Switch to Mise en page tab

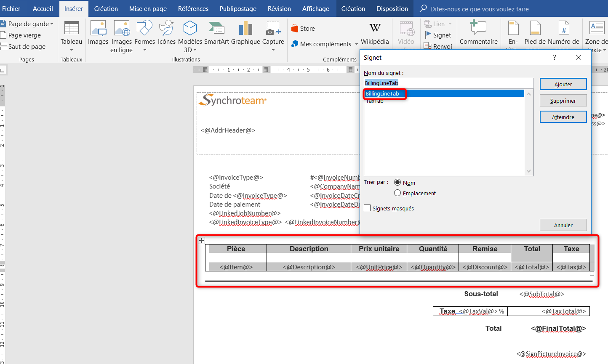(148, 8)
